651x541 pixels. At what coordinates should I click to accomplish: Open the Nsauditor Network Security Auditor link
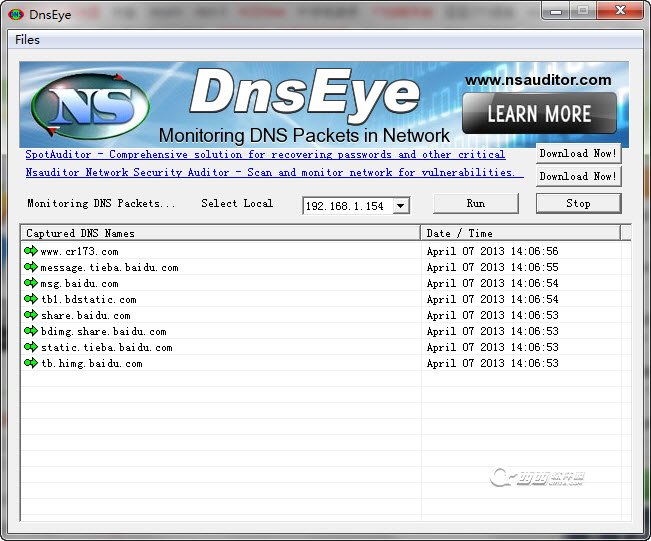(274, 172)
